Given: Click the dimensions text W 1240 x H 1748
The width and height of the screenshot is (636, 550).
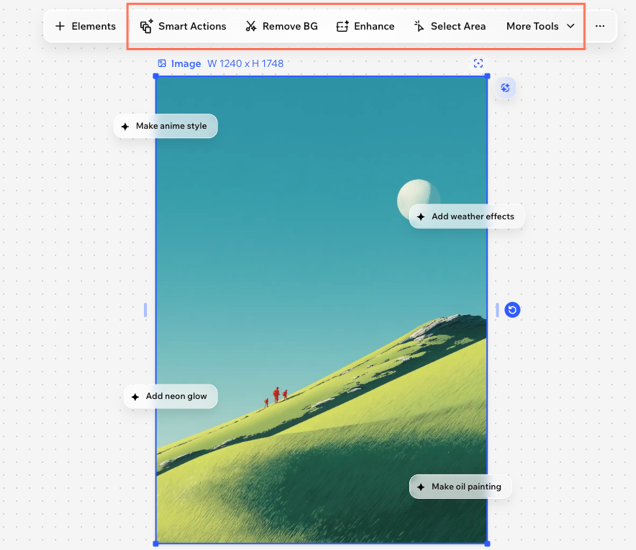Looking at the screenshot, I should [x=245, y=64].
